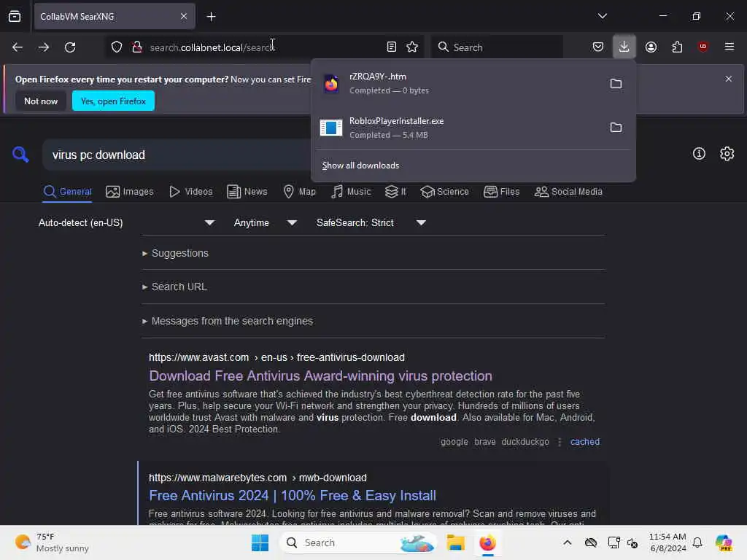
Task: Open the Free Antivirus 2024 Malwarebytes result
Action: pyautogui.click(x=293, y=495)
